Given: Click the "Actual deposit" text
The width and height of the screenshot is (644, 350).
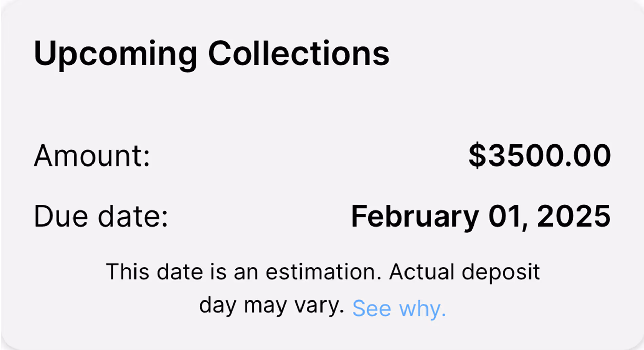Looking at the screenshot, I should pyautogui.click(x=464, y=272).
